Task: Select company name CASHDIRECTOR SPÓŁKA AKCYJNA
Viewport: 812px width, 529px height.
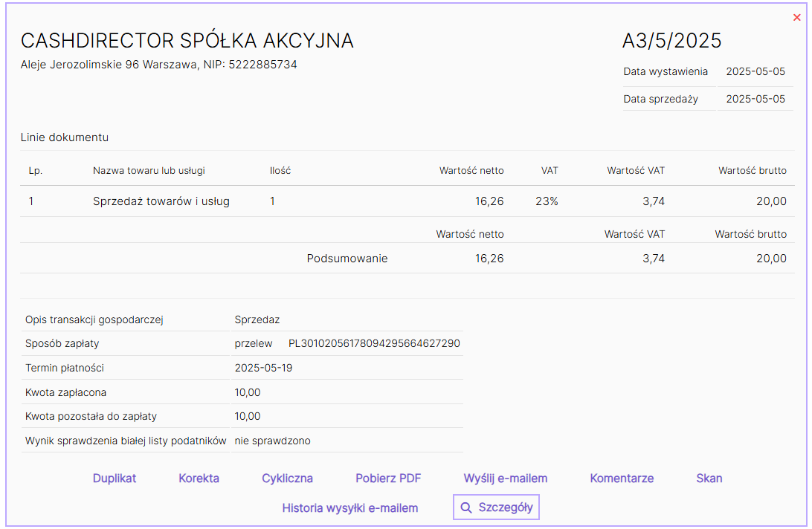Action: point(187,41)
